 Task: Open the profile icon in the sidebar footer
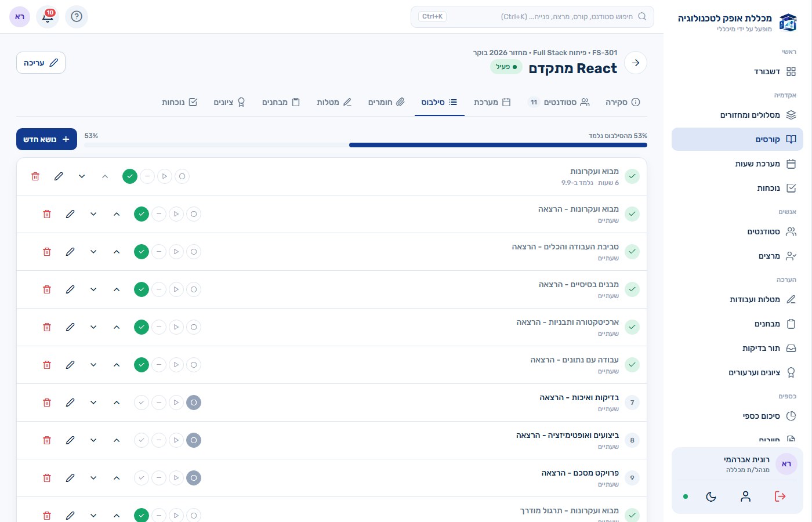pos(746,496)
